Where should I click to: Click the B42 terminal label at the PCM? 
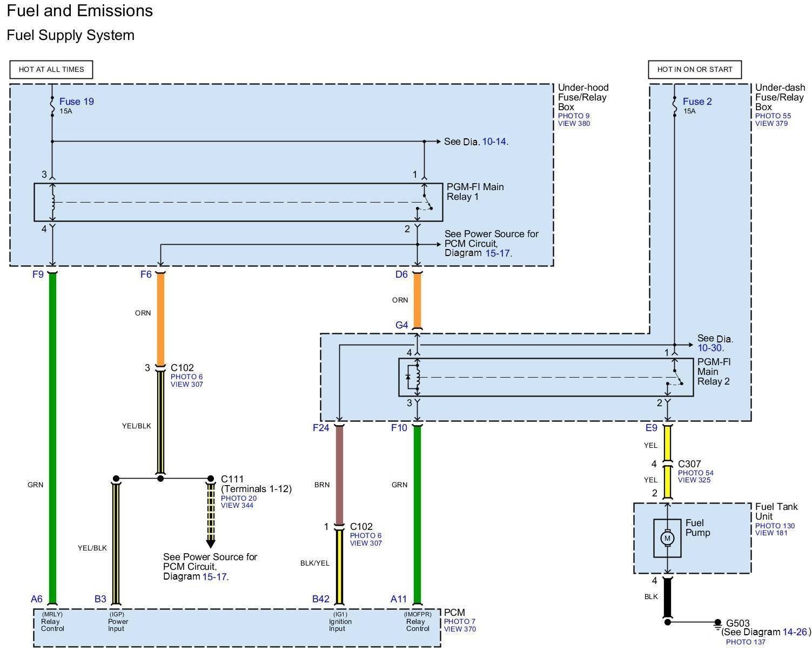[320, 599]
